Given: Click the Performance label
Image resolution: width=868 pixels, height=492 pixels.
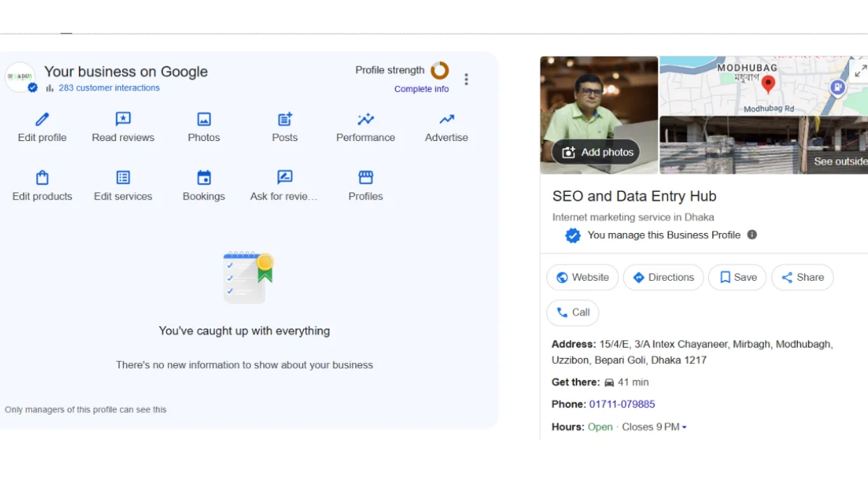Looking at the screenshot, I should tap(366, 137).
